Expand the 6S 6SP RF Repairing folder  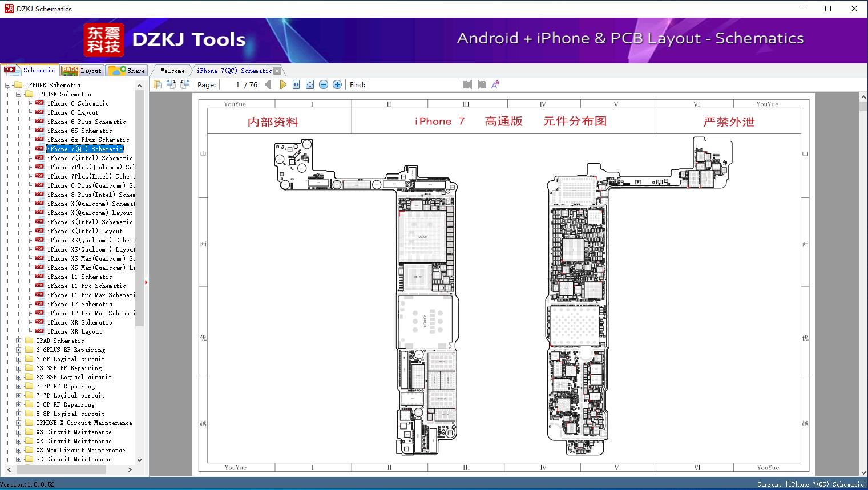(19, 368)
